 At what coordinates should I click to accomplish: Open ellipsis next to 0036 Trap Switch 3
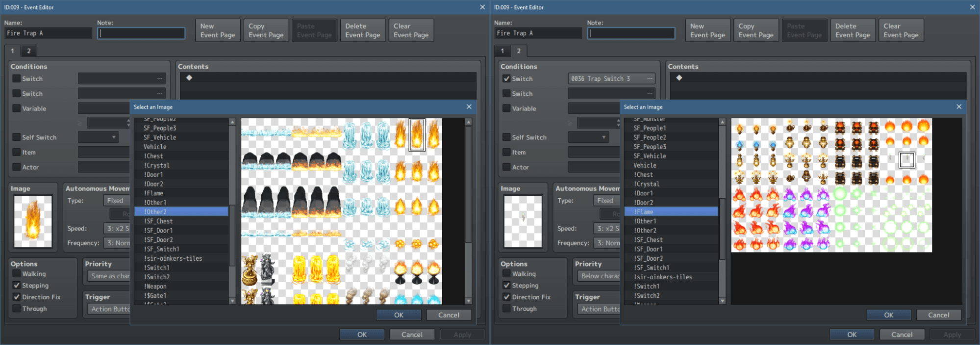(x=650, y=79)
